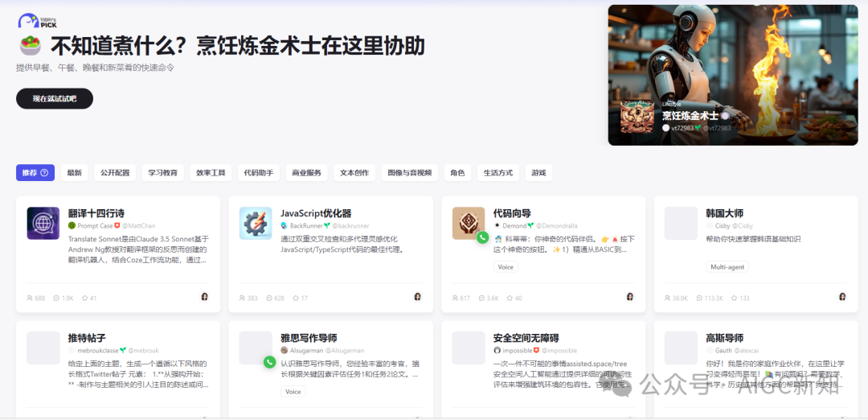Switch to 商业服务 tab
This screenshot has height=420, width=868.
307,173
